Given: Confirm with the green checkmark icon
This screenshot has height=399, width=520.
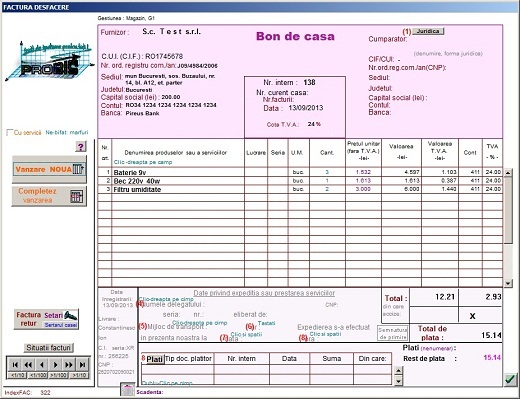Looking at the screenshot, I should point(510,379).
